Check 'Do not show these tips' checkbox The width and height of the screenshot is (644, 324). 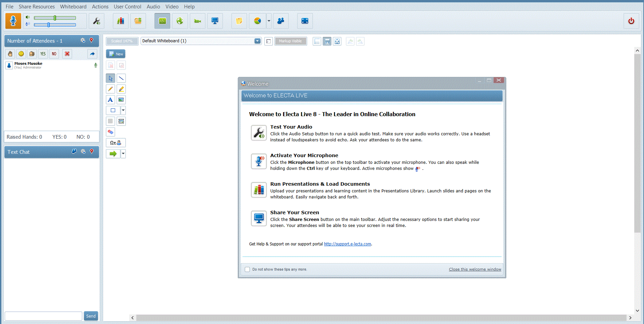247,269
